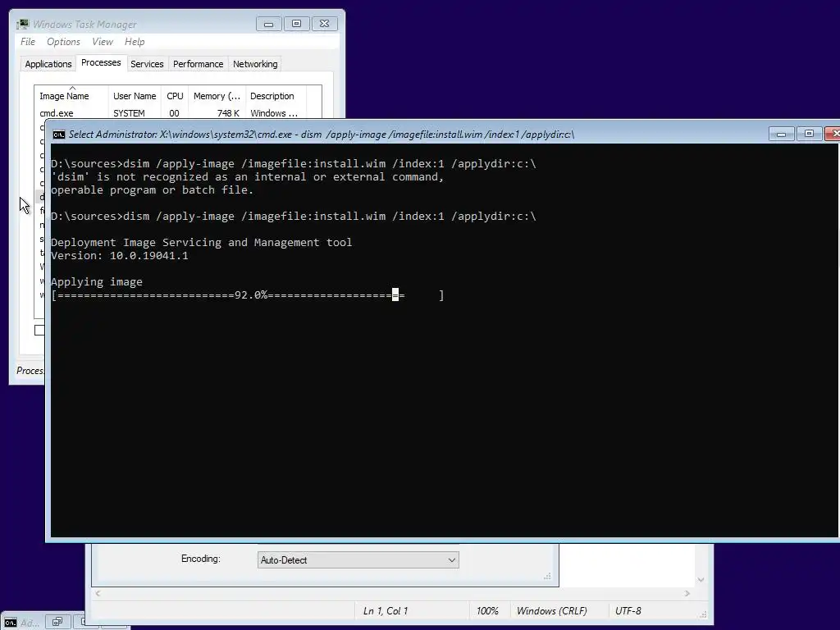Tick the checkbox below the Task Manager process list

[x=39, y=330]
